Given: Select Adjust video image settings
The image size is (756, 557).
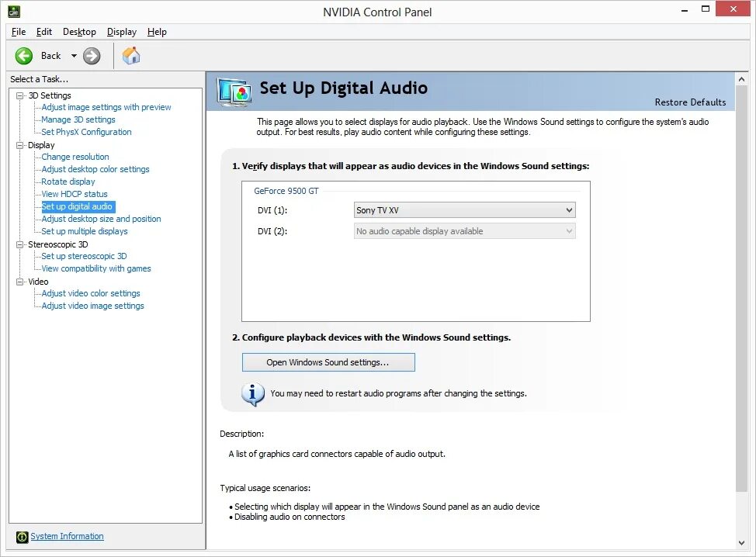Looking at the screenshot, I should click(92, 306).
